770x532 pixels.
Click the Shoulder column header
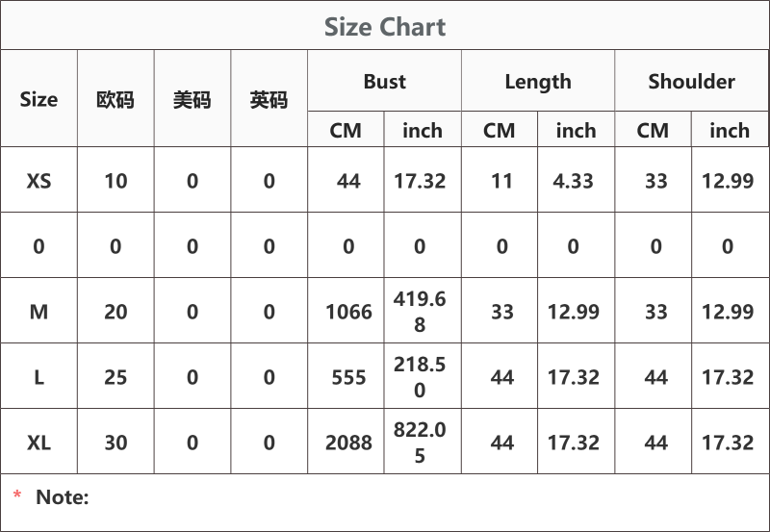point(691,81)
